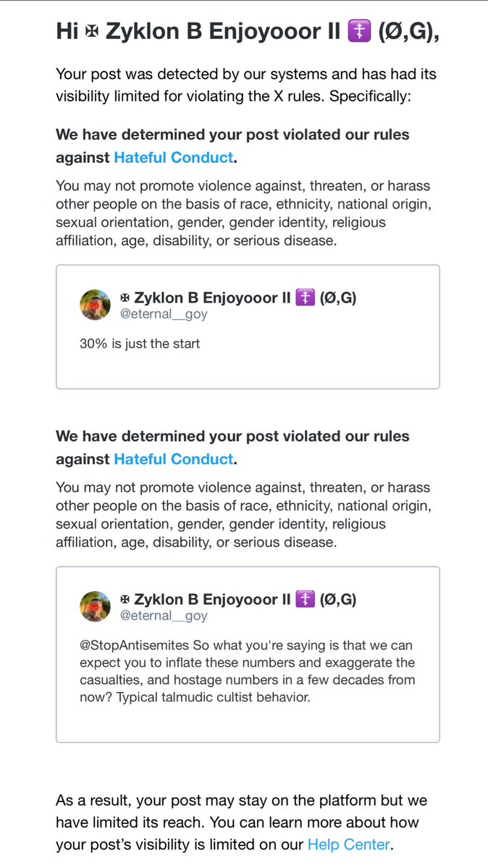Select the account handle in the second quoted post

coord(164,617)
